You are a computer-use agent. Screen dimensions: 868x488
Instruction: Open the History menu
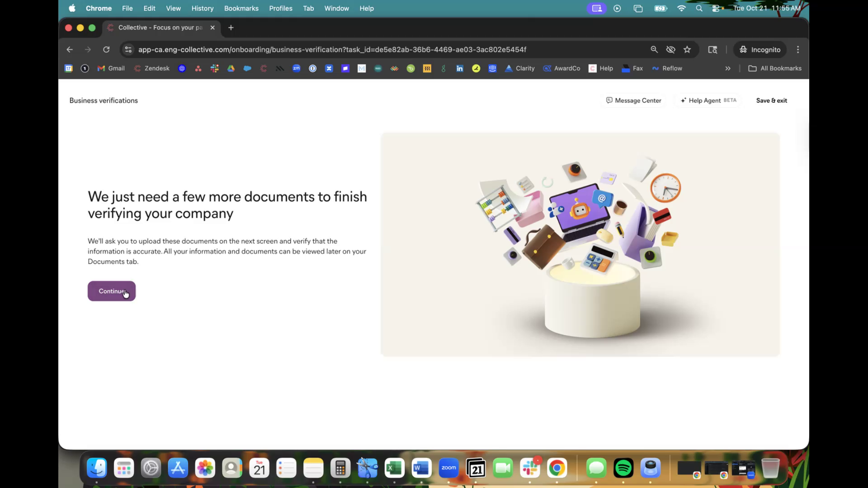point(202,8)
